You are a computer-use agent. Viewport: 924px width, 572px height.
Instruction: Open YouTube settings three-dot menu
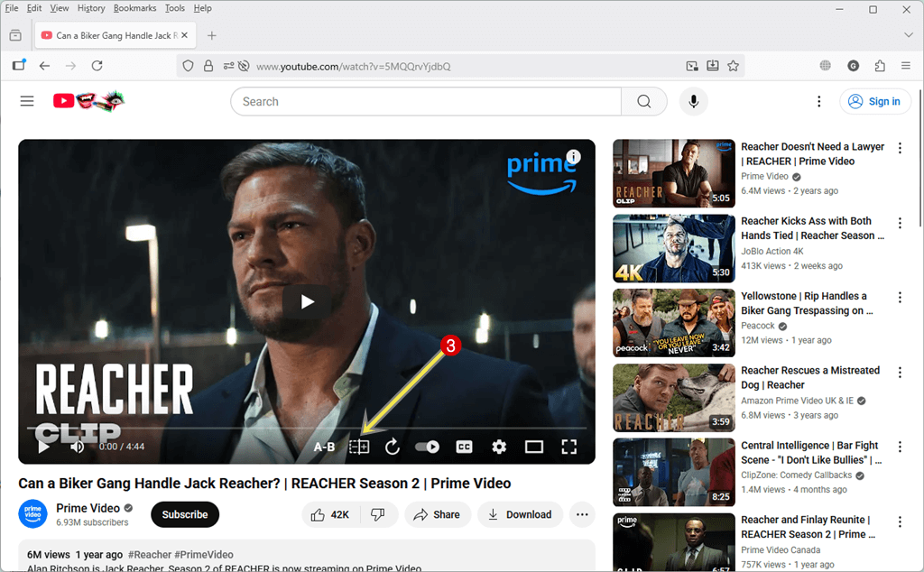tap(818, 101)
